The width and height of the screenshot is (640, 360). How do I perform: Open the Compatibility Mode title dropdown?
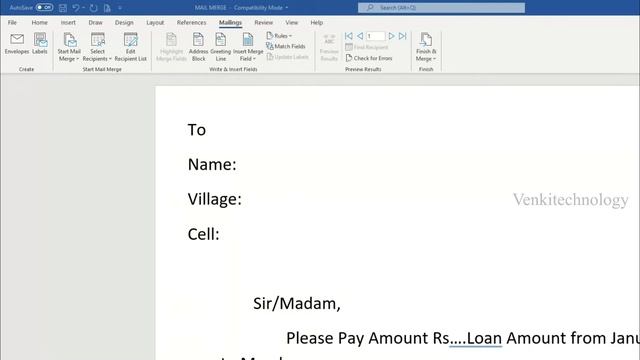pos(287,8)
